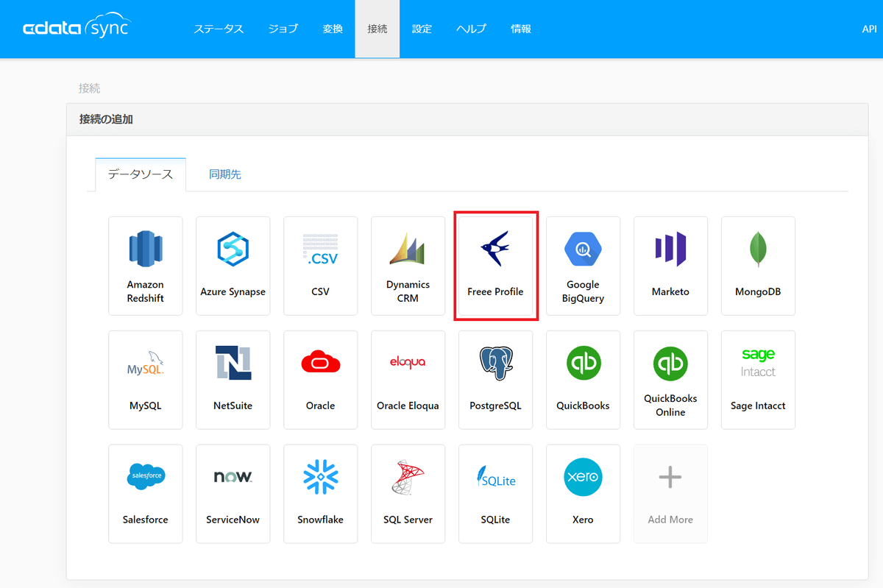This screenshot has width=883, height=588.
Task: Select the Azure Synapse connector icon
Action: click(x=233, y=266)
